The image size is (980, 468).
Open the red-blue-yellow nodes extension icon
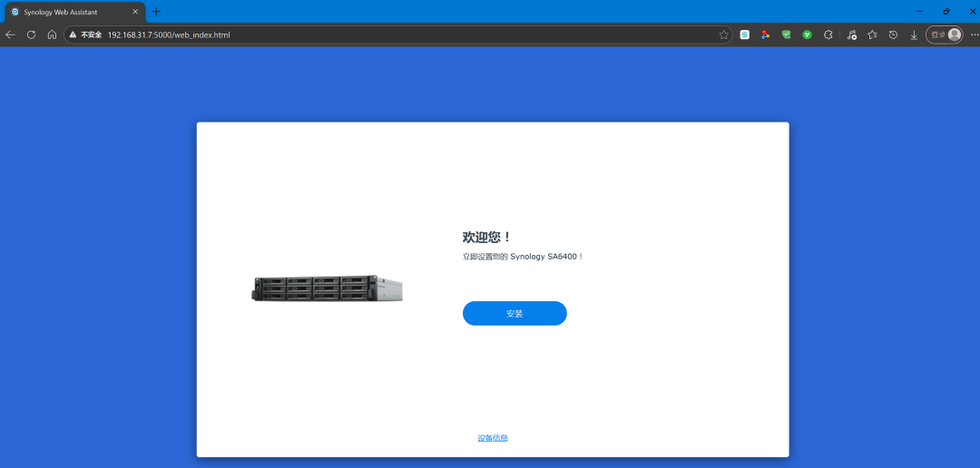pyautogui.click(x=765, y=35)
